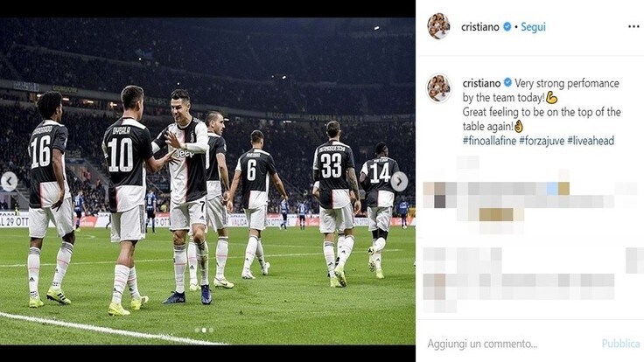
Task: Open cristiano's profile picture in the header
Action: (438, 26)
